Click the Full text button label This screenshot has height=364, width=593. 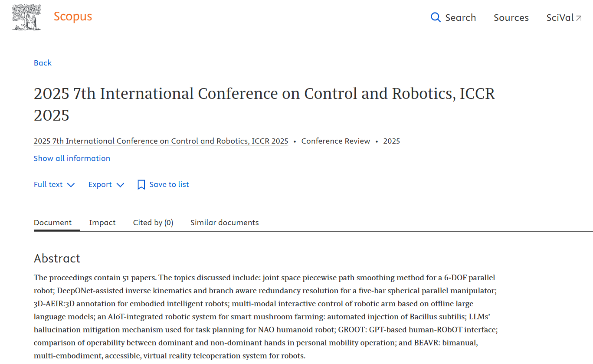tap(48, 184)
